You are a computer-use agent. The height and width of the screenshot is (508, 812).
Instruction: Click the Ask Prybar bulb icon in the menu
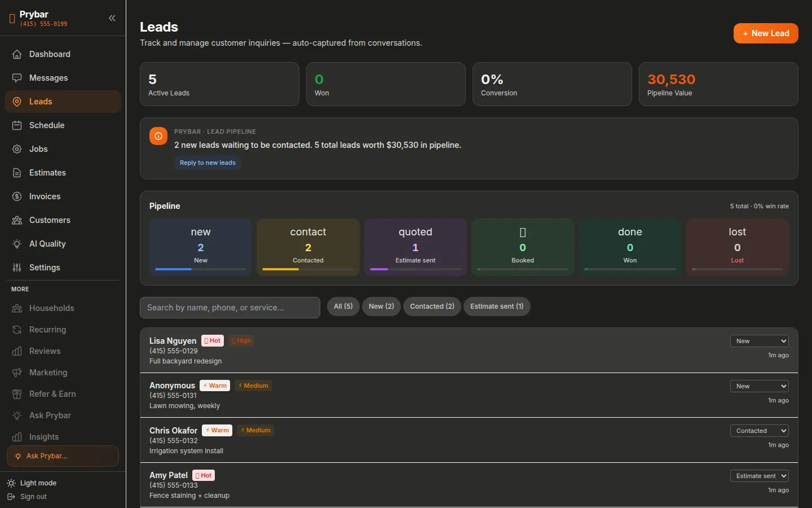pos(17,415)
